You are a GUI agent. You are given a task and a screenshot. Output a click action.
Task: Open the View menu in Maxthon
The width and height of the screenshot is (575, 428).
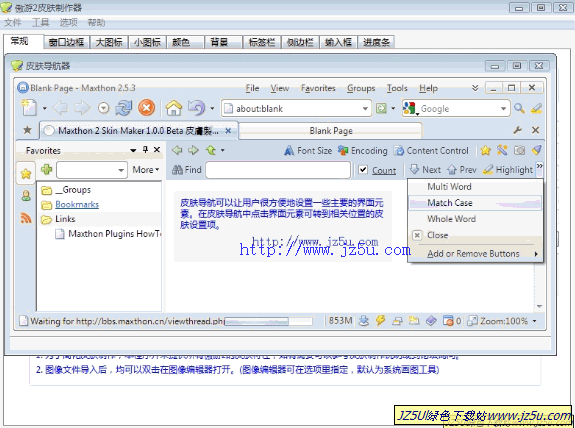[x=280, y=88]
